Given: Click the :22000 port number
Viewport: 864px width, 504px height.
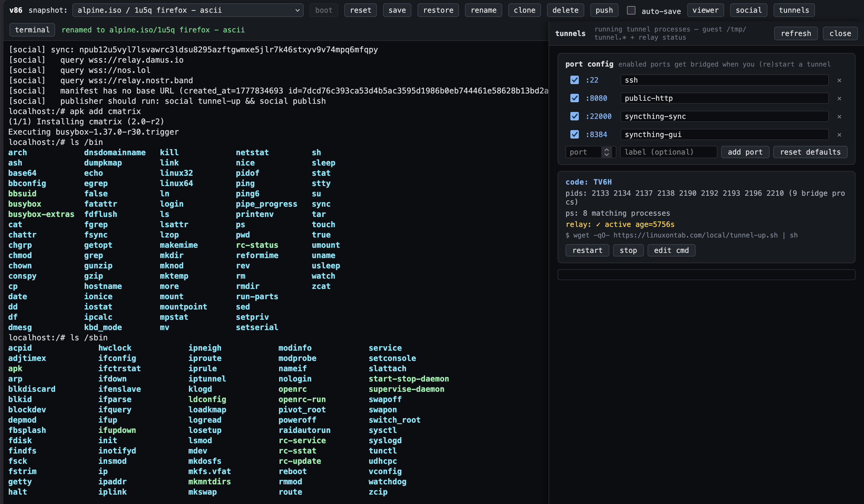Looking at the screenshot, I should [598, 116].
